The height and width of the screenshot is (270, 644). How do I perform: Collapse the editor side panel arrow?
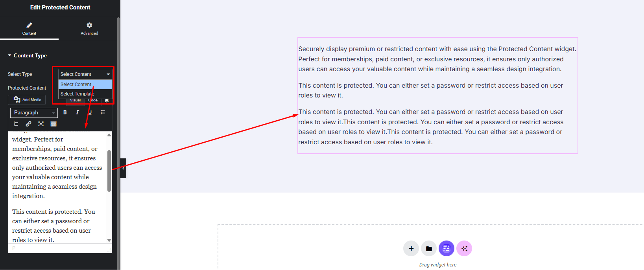123,168
